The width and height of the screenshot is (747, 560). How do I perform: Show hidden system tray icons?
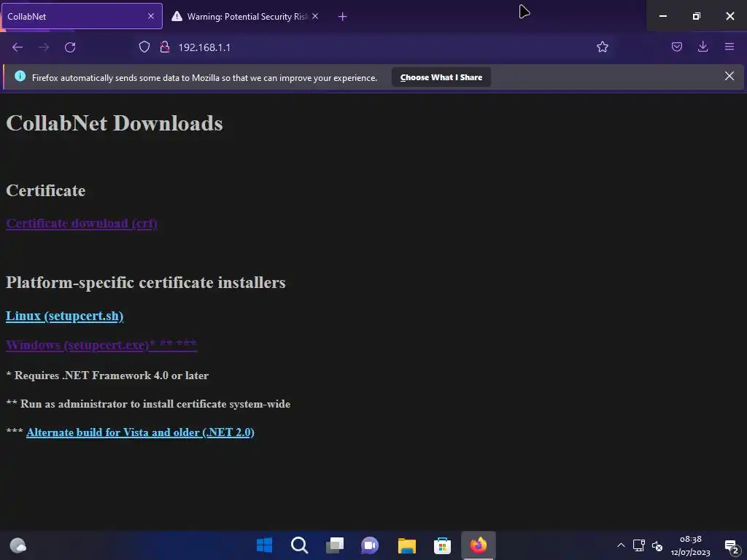point(621,545)
